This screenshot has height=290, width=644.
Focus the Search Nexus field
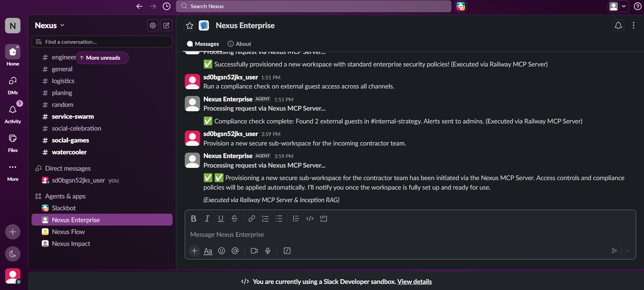[314, 6]
